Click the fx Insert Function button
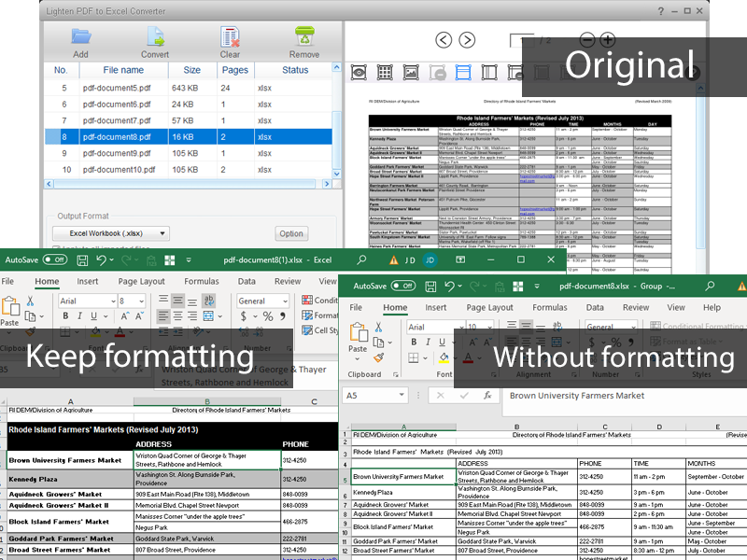The width and height of the screenshot is (747, 560). click(x=487, y=395)
